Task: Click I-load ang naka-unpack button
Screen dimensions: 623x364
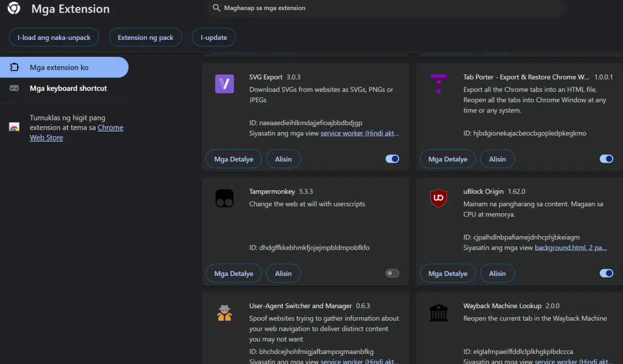Action: pos(54,37)
